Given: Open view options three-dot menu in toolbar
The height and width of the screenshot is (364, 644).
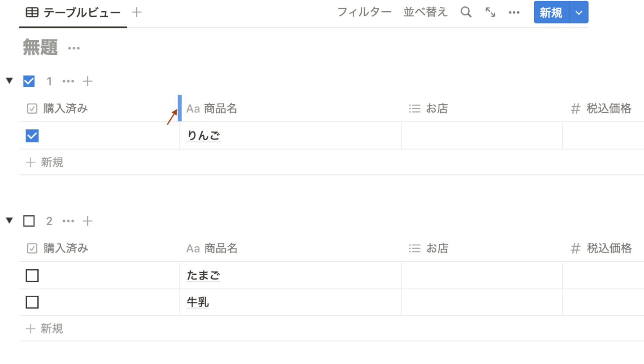Looking at the screenshot, I should tap(514, 13).
